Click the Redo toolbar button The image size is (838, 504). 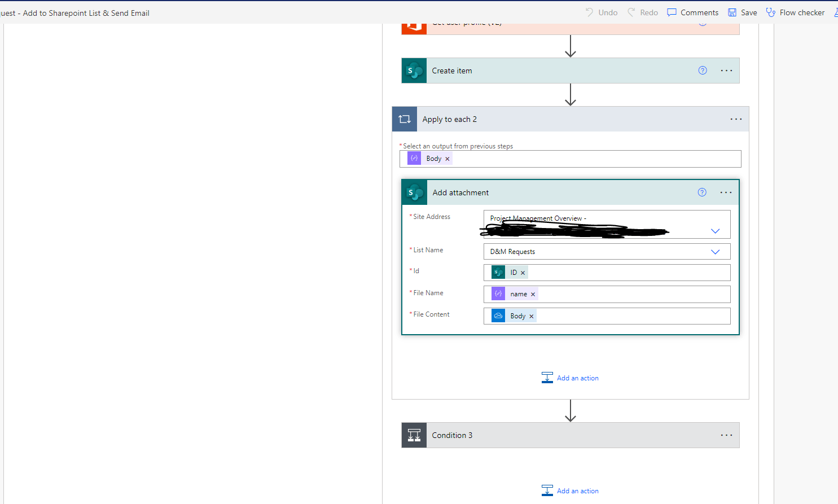pyautogui.click(x=643, y=12)
